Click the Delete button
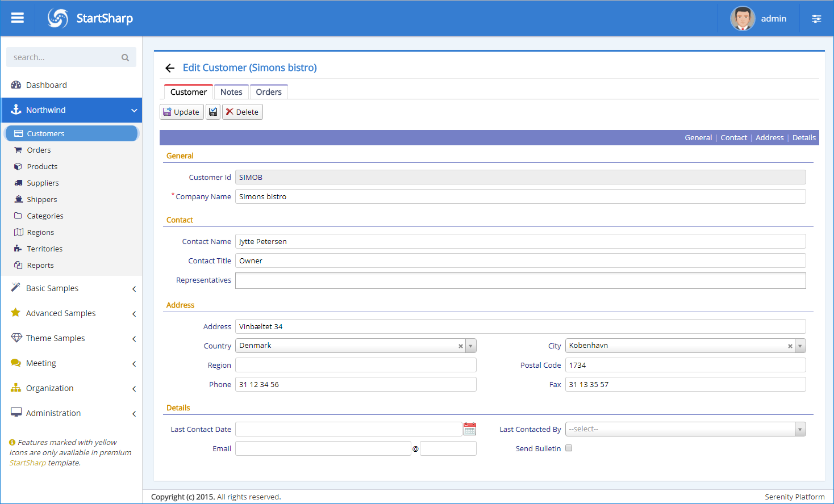This screenshot has width=834, height=504. [243, 112]
